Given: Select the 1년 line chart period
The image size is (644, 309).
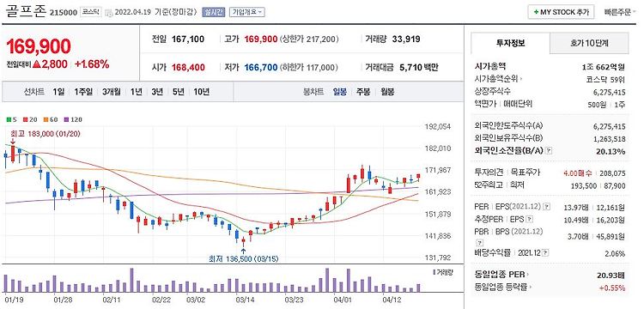Looking at the screenshot, I should pyautogui.click(x=136, y=92).
